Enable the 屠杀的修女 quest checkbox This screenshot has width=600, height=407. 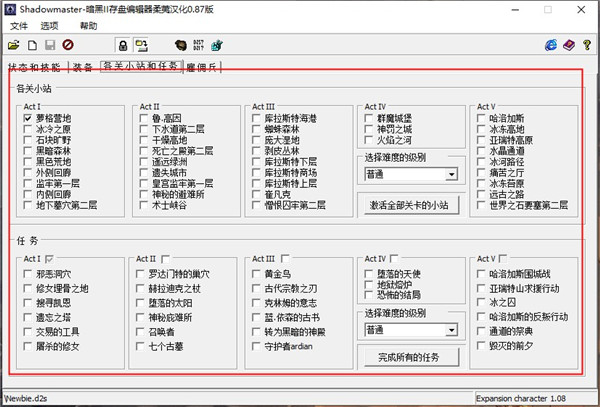(x=28, y=346)
